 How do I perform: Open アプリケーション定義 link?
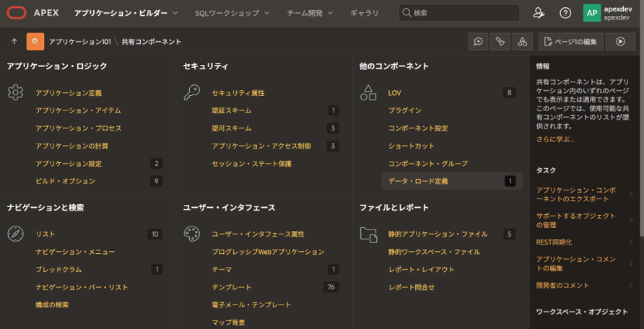(x=69, y=93)
